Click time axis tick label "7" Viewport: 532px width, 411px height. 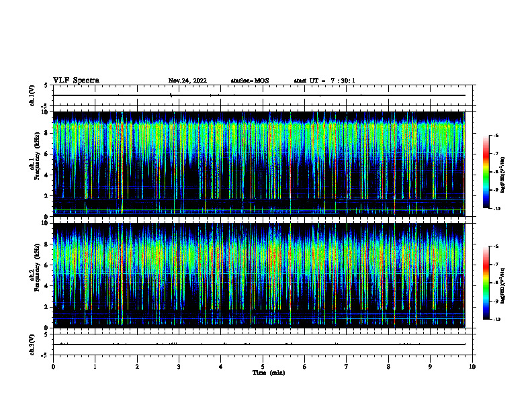346,367
